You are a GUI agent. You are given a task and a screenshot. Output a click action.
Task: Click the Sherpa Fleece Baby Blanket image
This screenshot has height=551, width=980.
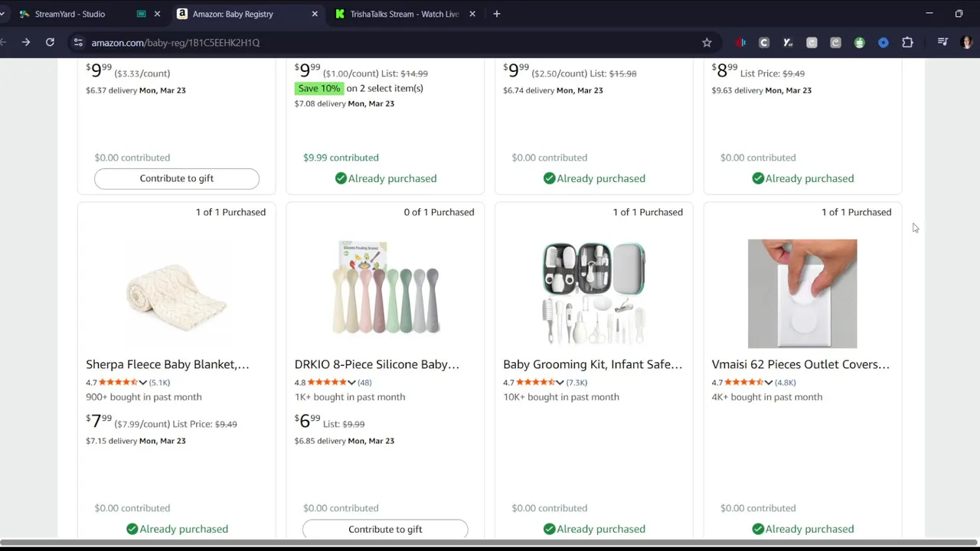[x=177, y=294]
